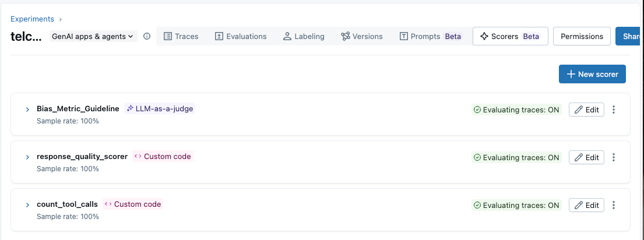644x240 pixels.
Task: Expand the response_quality_scorer row
Action: [27, 157]
